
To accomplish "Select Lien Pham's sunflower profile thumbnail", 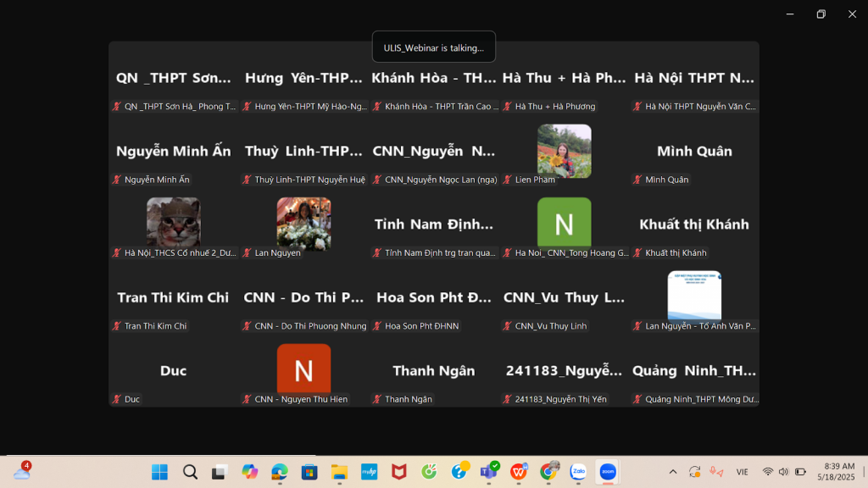I will pyautogui.click(x=564, y=151).
